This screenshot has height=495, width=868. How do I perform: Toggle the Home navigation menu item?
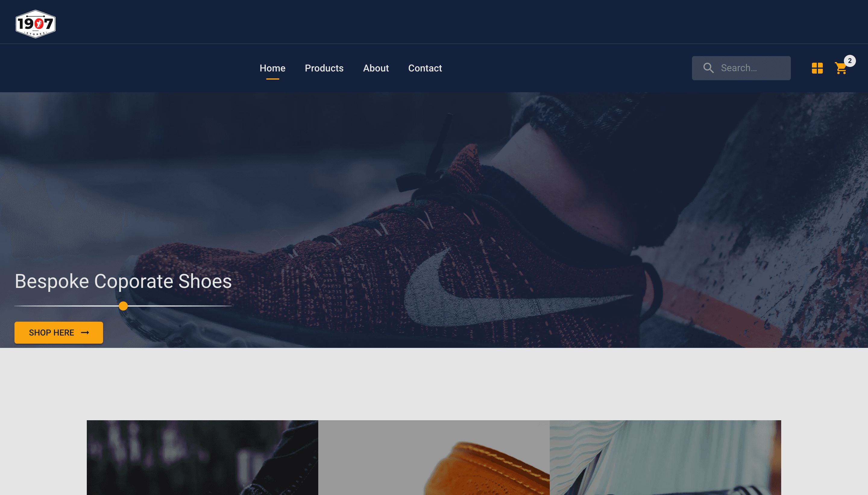pos(272,68)
